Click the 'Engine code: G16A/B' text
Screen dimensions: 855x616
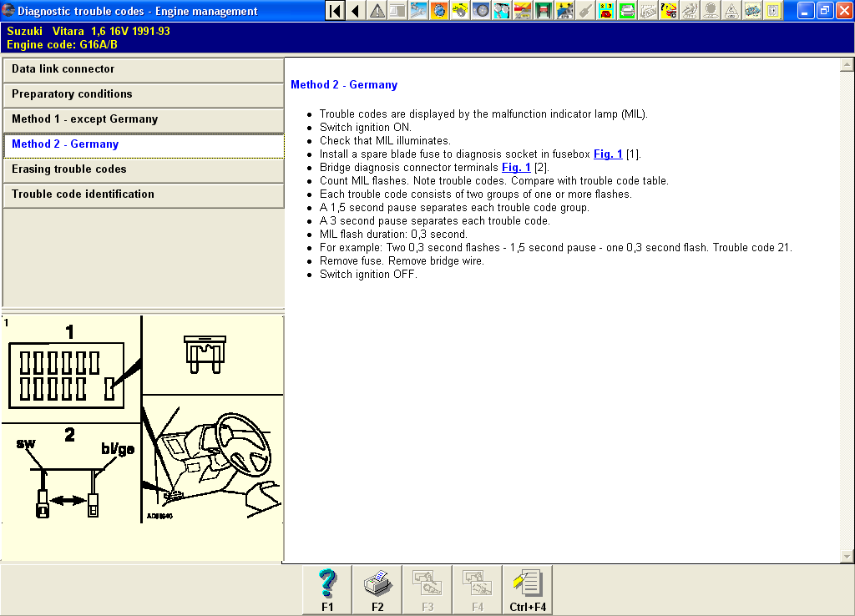[x=62, y=45]
